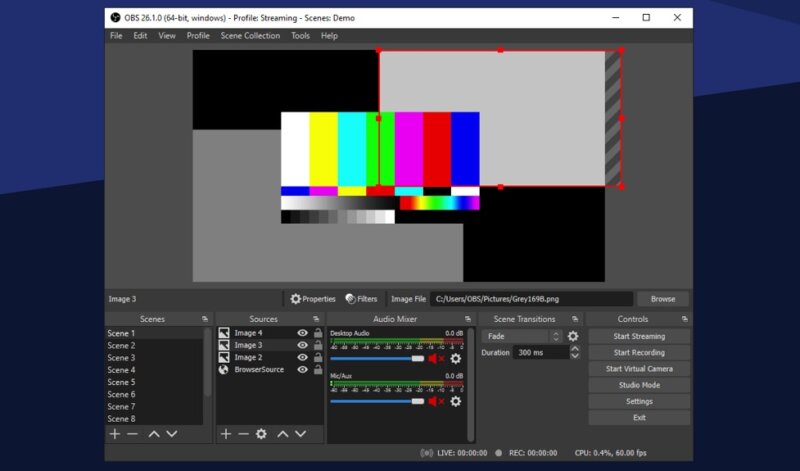The height and width of the screenshot is (471, 800).
Task: Open the Tools menu
Action: [301, 36]
